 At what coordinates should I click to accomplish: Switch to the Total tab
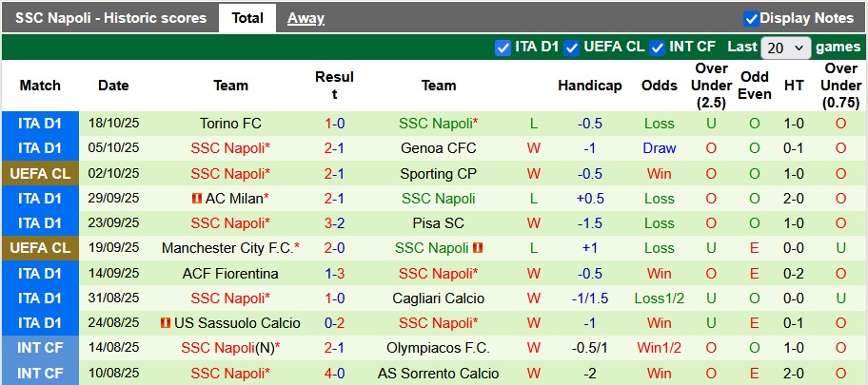pyautogui.click(x=247, y=18)
